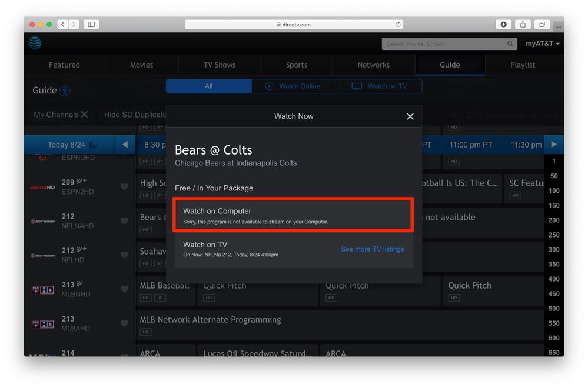The height and width of the screenshot is (388, 588).
Task: Favorite channel 213 MLBNHD heart
Action: pyautogui.click(x=125, y=289)
